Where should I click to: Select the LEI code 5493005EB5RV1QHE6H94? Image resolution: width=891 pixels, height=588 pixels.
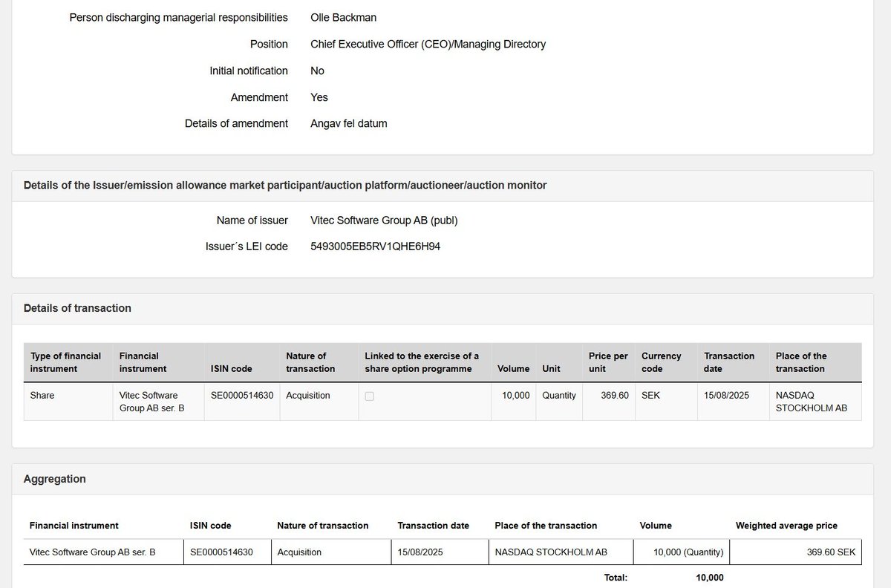(375, 246)
